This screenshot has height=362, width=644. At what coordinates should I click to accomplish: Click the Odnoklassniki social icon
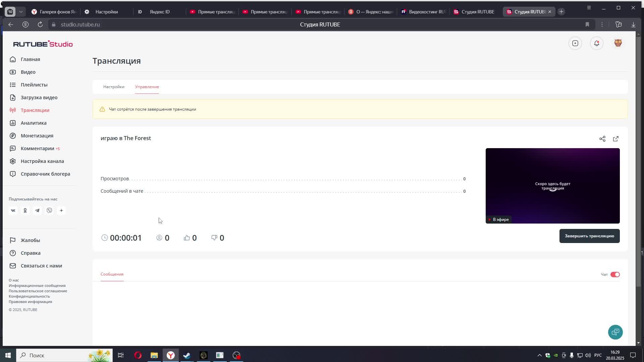pos(25,210)
